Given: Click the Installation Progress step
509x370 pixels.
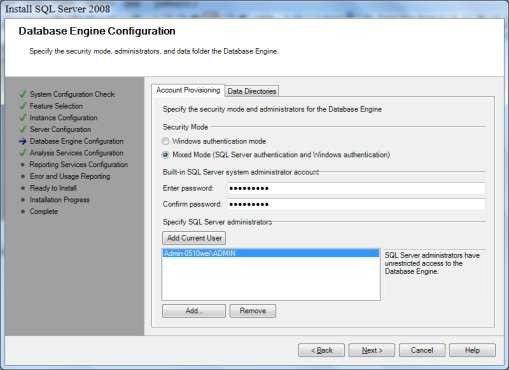Looking at the screenshot, I should pos(60,200).
